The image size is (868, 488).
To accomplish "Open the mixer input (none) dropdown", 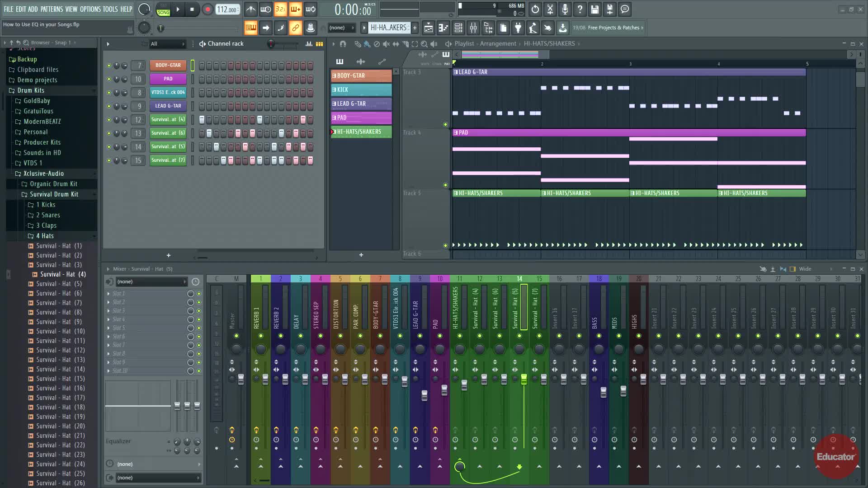I will [x=151, y=282].
